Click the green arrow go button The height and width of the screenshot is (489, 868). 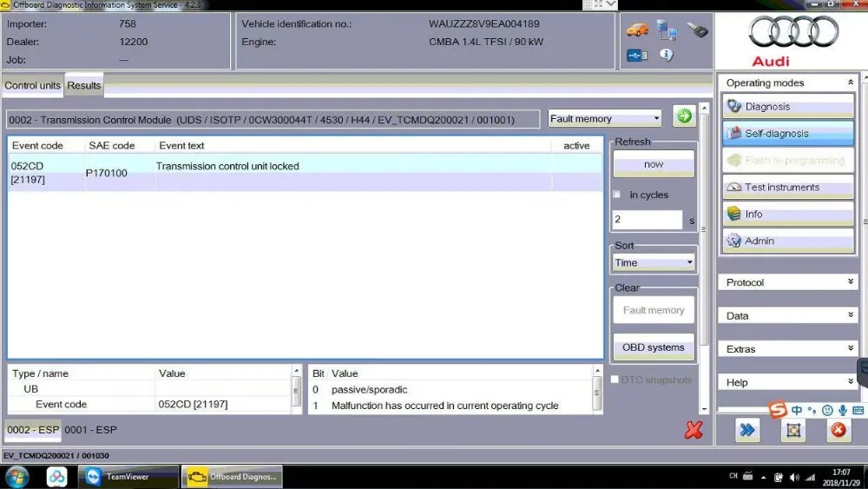click(x=684, y=116)
